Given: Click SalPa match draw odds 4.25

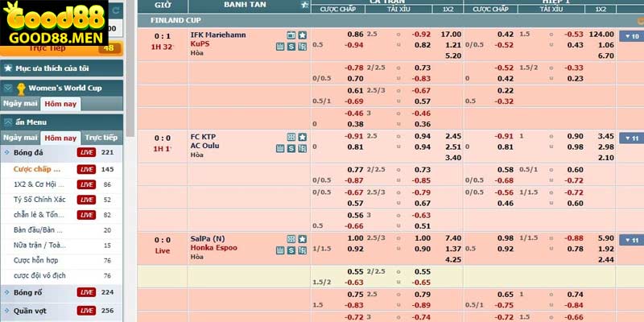Looking at the screenshot, I should 453,259.
